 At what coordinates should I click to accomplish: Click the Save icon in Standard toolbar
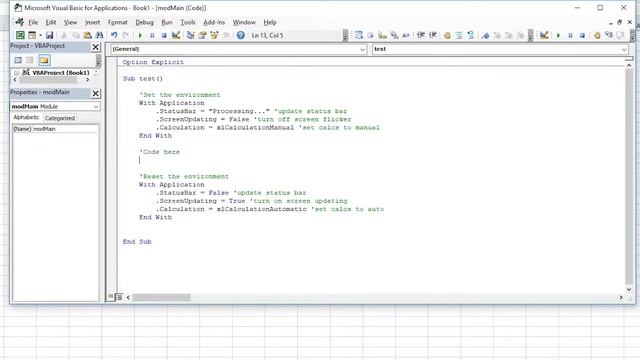(x=49, y=35)
